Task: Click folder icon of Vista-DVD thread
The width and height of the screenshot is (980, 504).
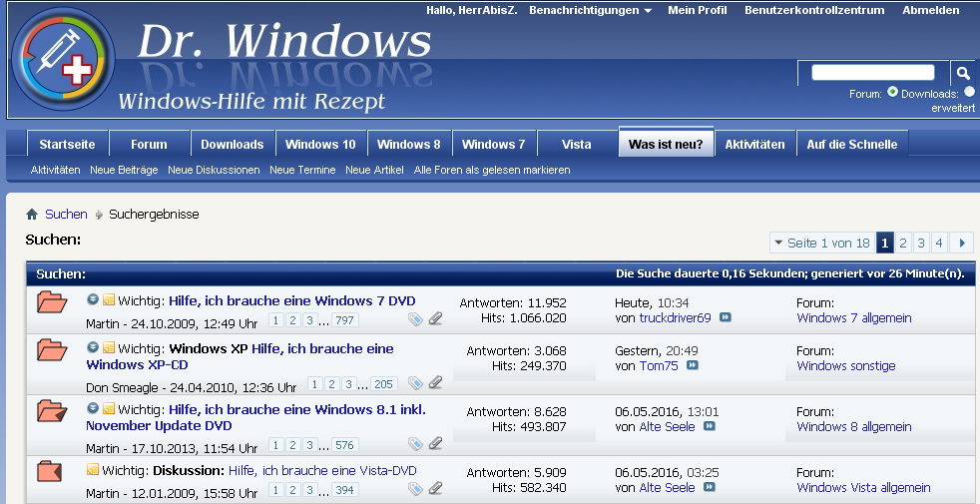Action: [49, 471]
